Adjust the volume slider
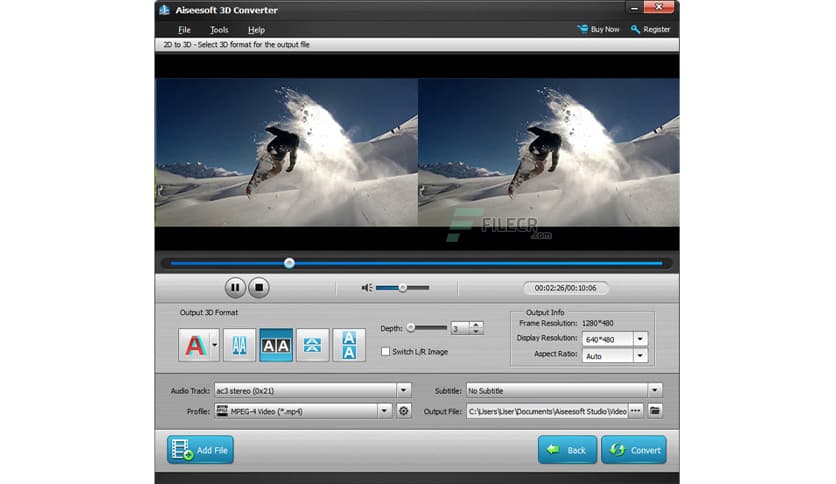 coord(403,288)
